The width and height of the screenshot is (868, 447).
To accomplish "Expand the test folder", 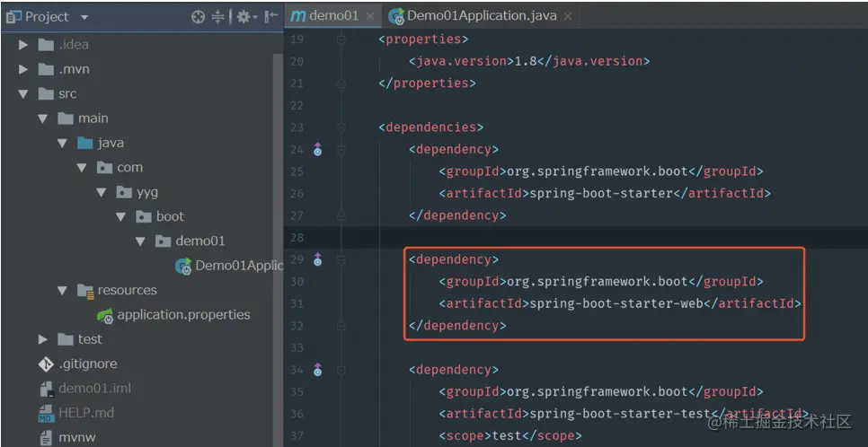I will pyautogui.click(x=43, y=339).
